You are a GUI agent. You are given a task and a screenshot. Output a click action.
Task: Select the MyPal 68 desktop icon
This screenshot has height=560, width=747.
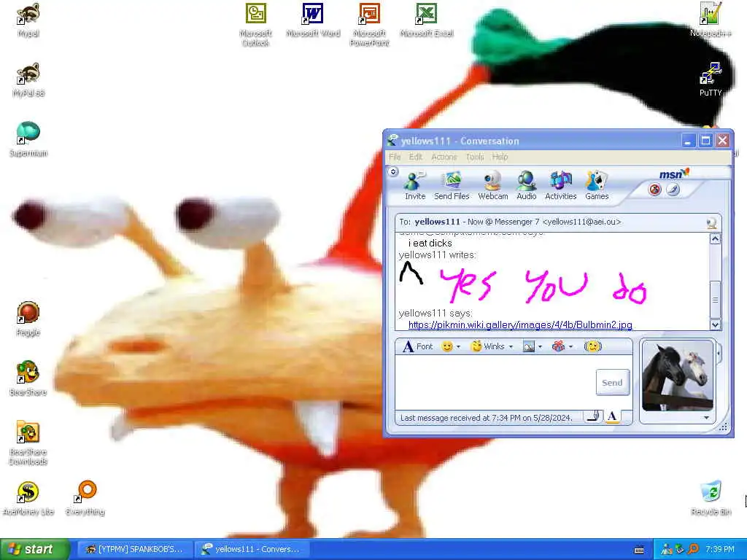click(28, 80)
